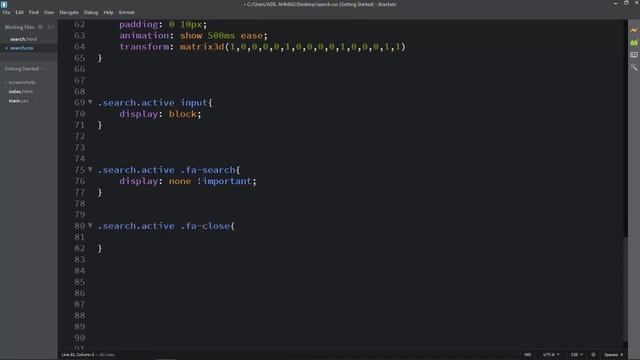Toggle INS insert mode in status bar
This screenshot has height=360, width=640.
pos(528,355)
